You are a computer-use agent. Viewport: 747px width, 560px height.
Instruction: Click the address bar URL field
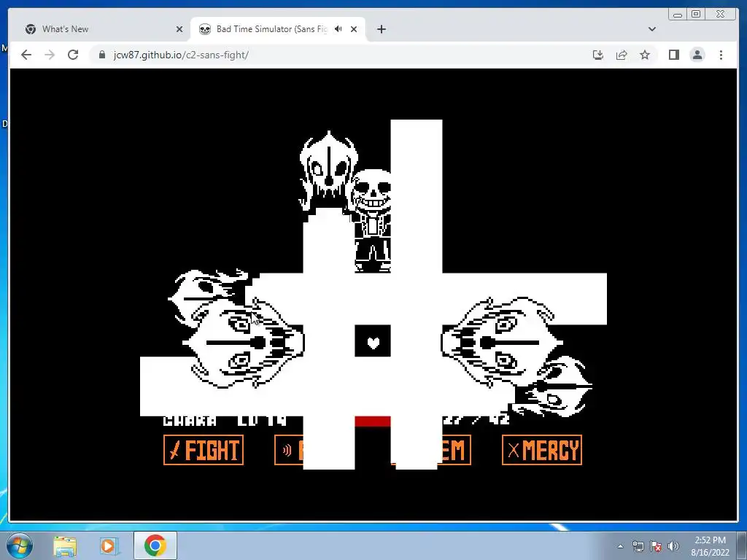[x=338, y=55]
